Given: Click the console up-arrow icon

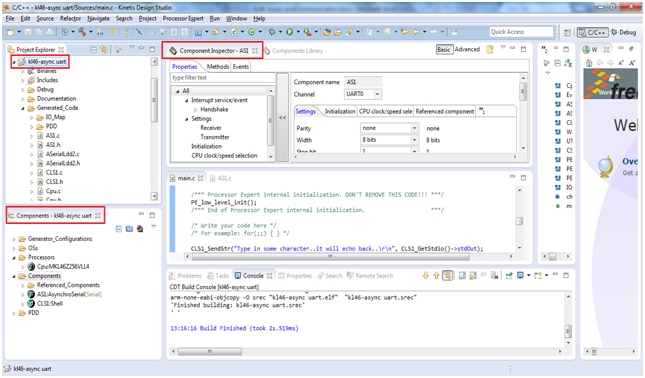Looking at the screenshot, I should (x=436, y=276).
